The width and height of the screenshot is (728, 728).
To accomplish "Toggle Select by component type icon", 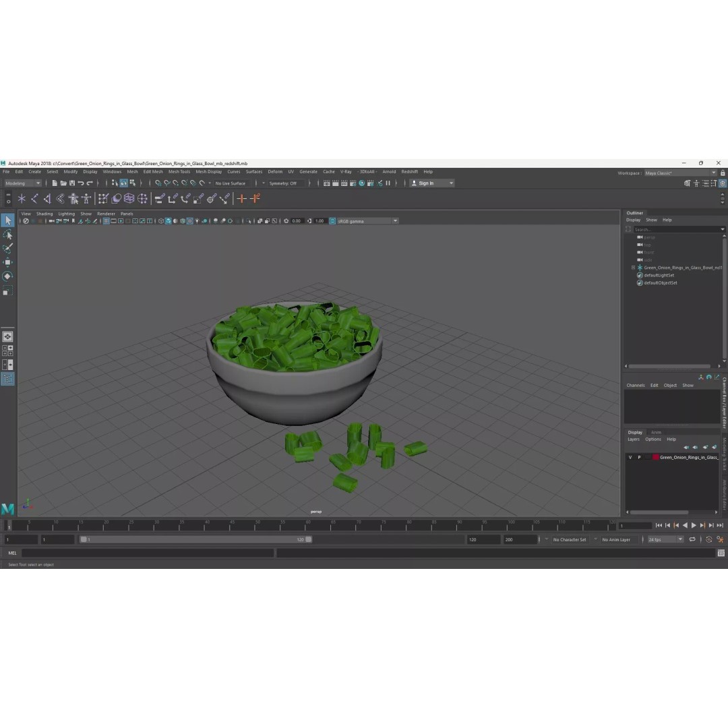I will 132,183.
